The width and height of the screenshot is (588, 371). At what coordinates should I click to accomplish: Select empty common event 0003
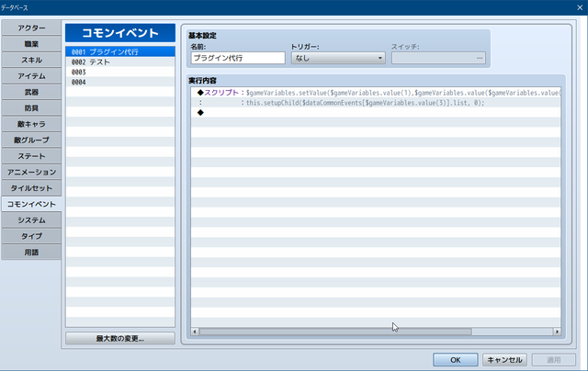120,72
